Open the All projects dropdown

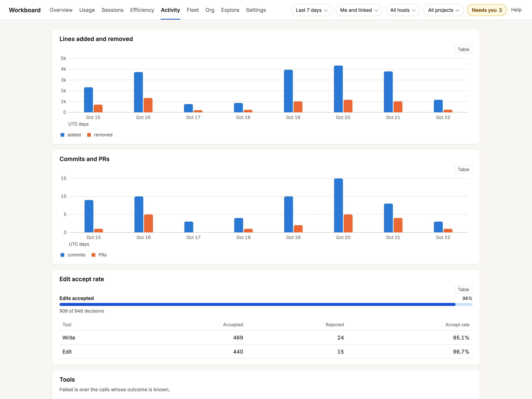[x=444, y=10]
